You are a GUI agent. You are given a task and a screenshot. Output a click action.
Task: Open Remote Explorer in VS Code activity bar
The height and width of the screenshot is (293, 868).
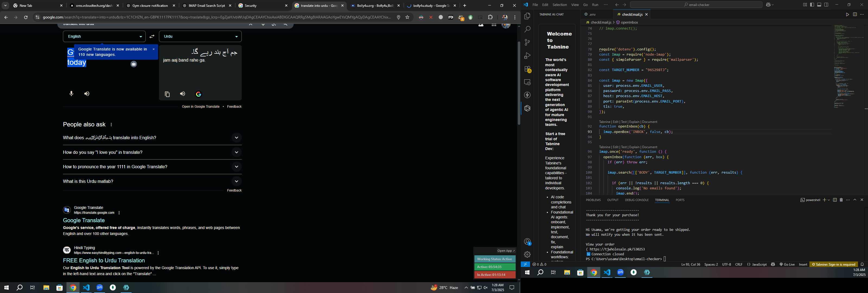527,82
